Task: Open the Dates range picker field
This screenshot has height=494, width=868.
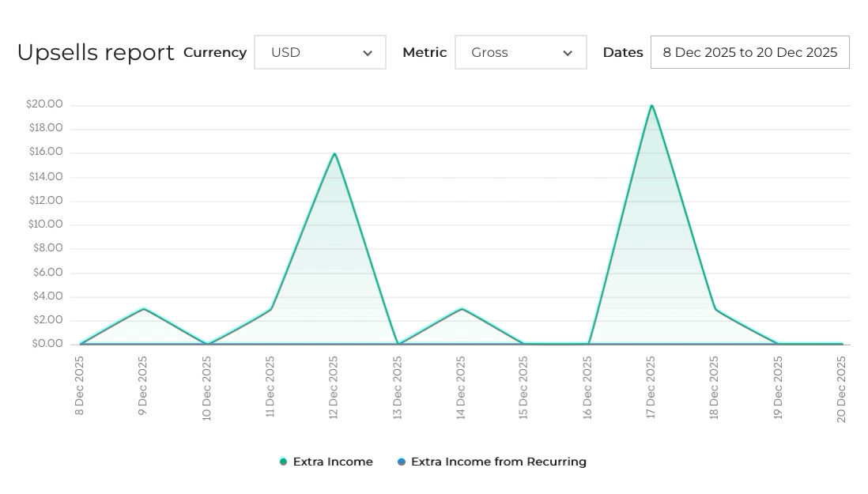Action: [749, 52]
